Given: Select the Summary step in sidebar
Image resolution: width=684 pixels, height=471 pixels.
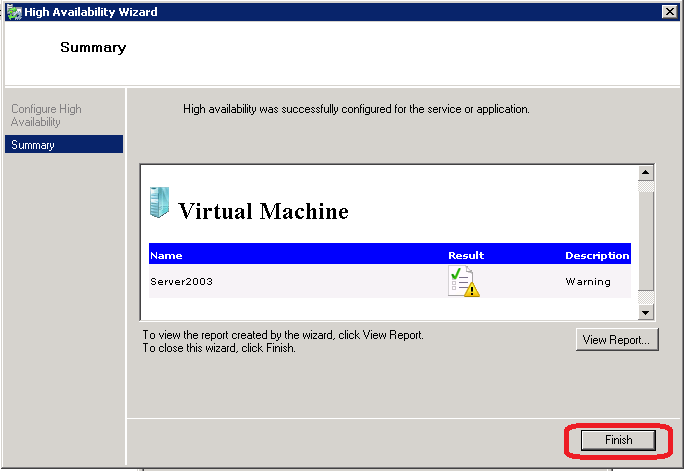Looking at the screenshot, I should tap(63, 145).
